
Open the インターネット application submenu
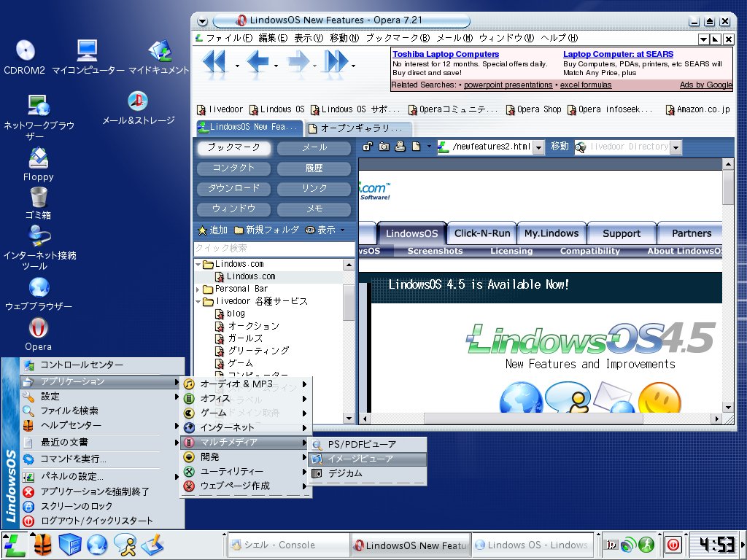pos(246,427)
